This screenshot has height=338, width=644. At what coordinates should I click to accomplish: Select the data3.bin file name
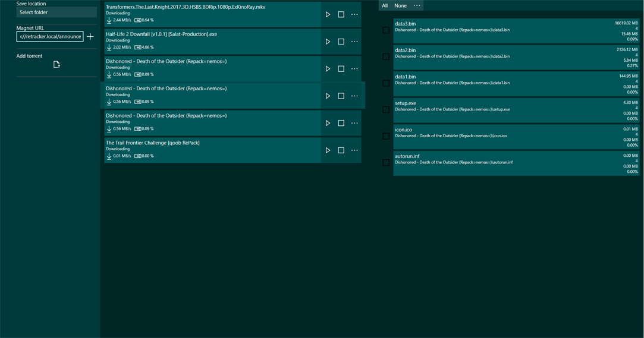coord(406,24)
